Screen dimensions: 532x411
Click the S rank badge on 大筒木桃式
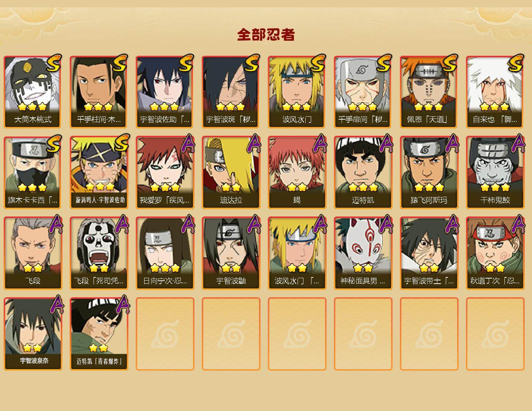[x=54, y=63]
